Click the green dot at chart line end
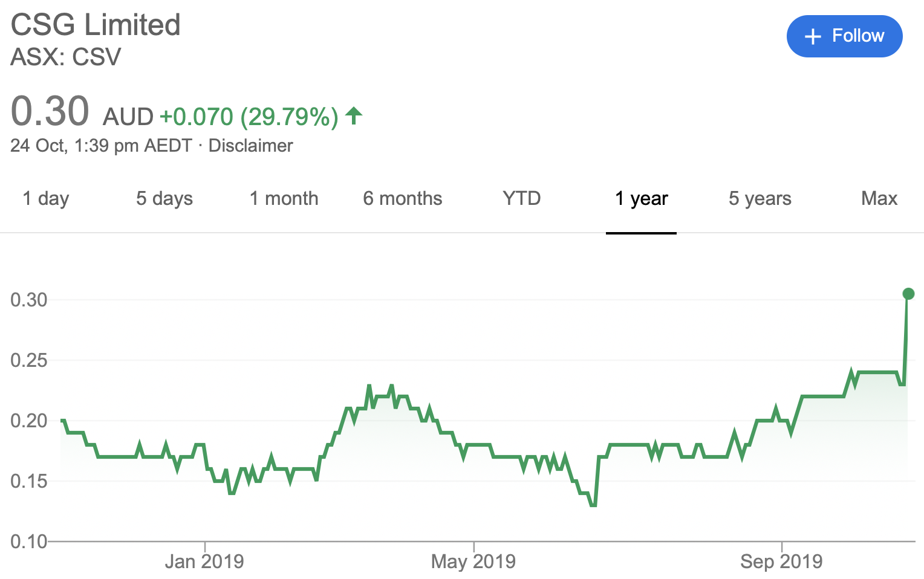The width and height of the screenshot is (924, 579). click(908, 294)
